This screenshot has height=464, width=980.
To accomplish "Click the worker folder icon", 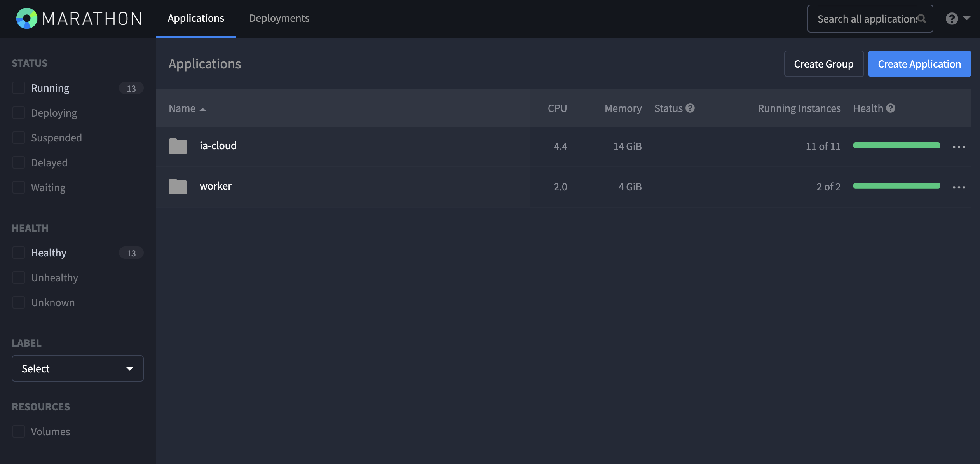I will [x=178, y=187].
